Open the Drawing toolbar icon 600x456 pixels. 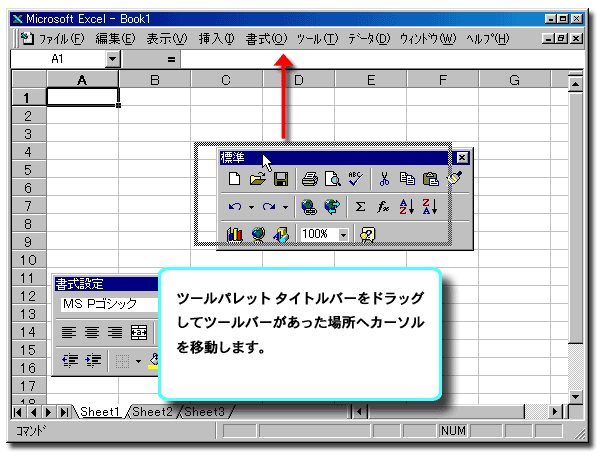pos(281,234)
